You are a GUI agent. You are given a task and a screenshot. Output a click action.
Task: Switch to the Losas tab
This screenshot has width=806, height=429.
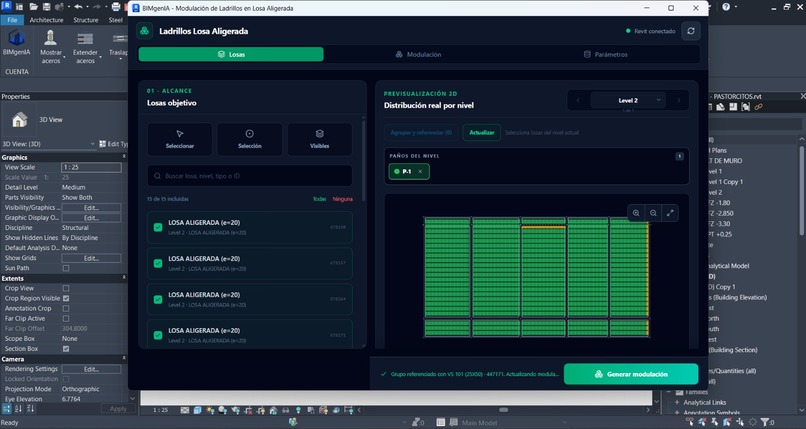[231, 54]
